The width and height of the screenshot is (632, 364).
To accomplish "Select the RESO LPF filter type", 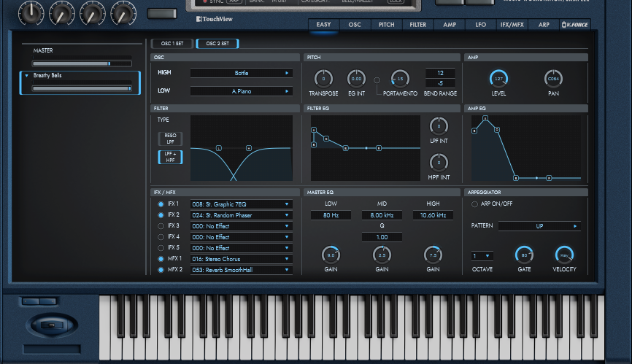I will [x=170, y=139].
